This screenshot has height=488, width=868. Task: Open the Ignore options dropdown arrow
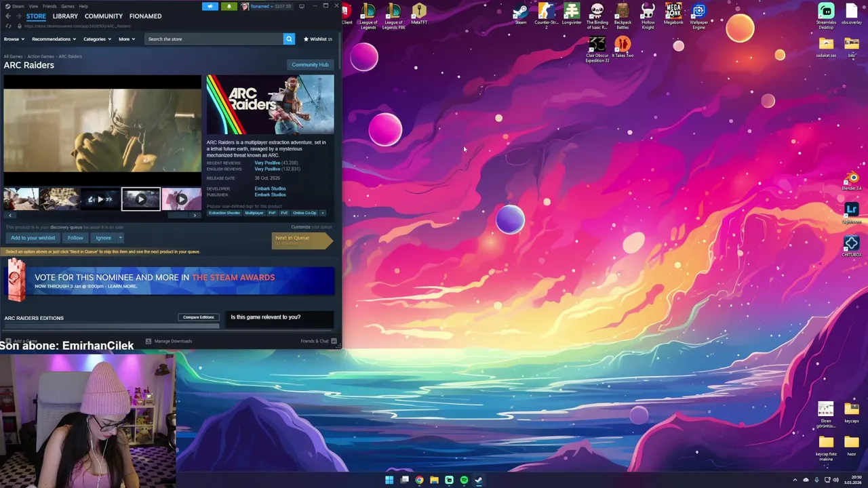tap(120, 238)
